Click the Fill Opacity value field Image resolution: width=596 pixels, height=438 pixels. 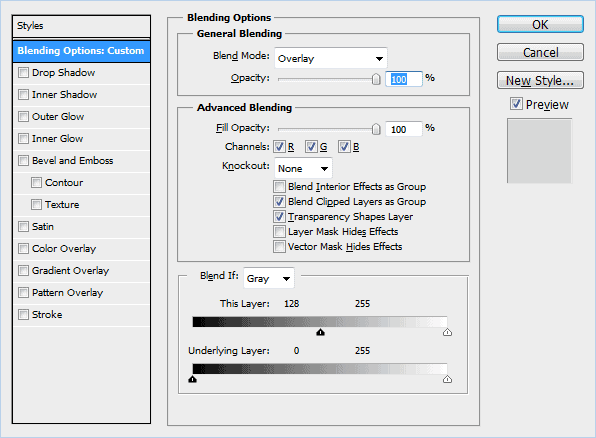(404, 129)
